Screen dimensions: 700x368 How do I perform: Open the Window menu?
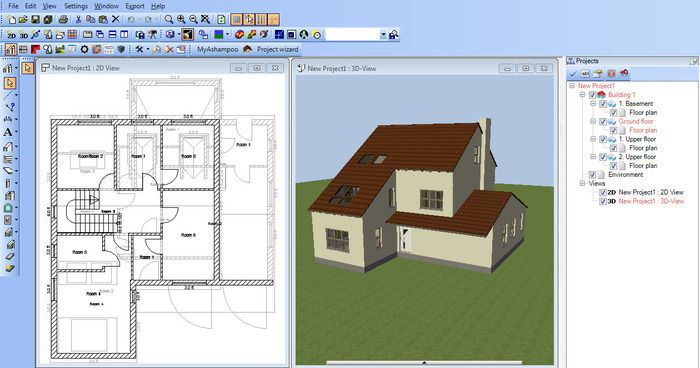(106, 6)
